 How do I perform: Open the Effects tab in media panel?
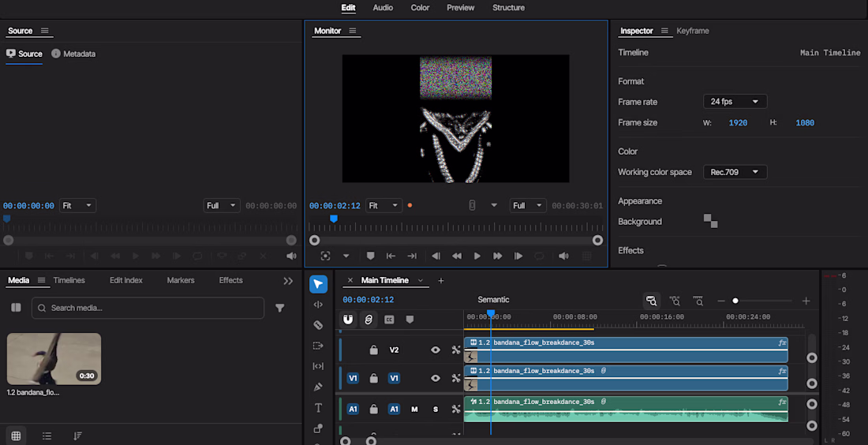pyautogui.click(x=231, y=280)
